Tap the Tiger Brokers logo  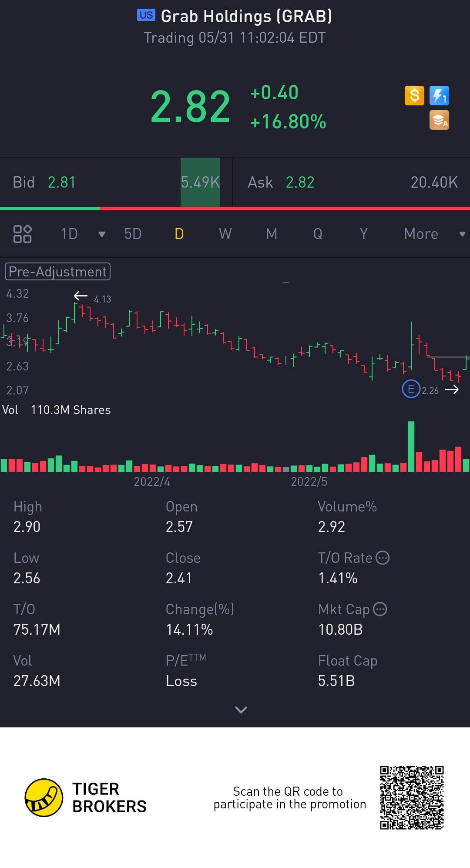[x=86, y=797]
